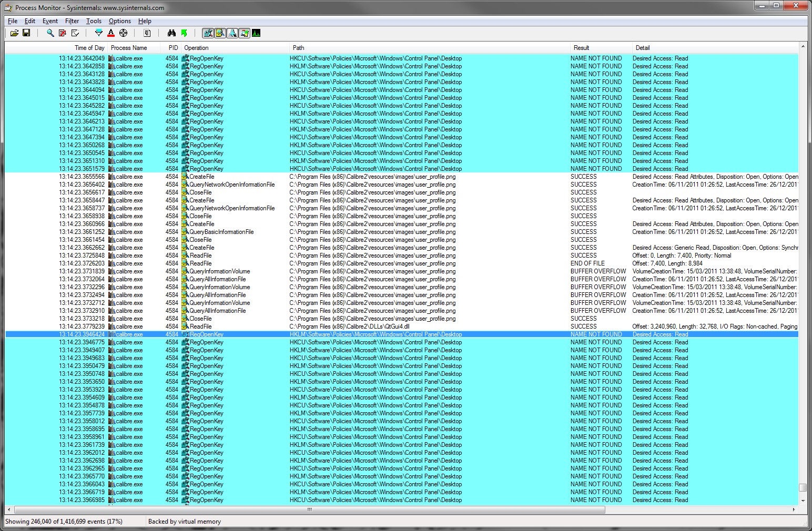Toggle Show Network Activity button
The height and width of the screenshot is (531, 812).
(232, 33)
